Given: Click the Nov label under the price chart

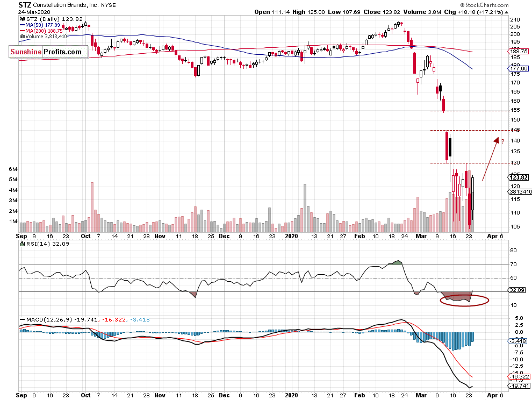Looking at the screenshot, I should (160, 236).
